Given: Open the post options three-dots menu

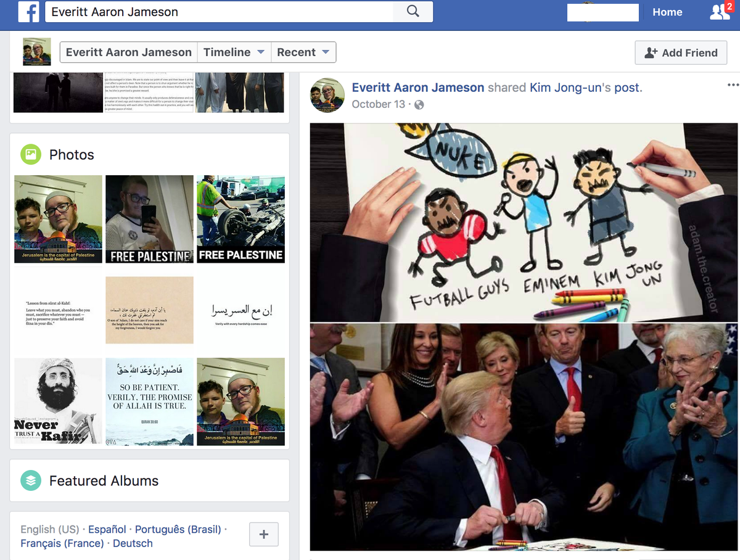Looking at the screenshot, I should point(733,85).
